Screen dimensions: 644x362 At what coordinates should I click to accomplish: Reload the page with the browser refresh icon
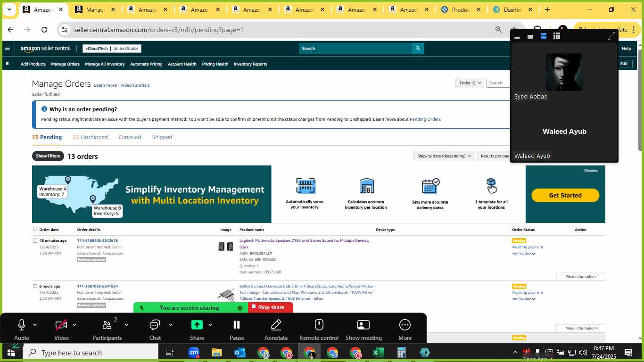(44, 30)
